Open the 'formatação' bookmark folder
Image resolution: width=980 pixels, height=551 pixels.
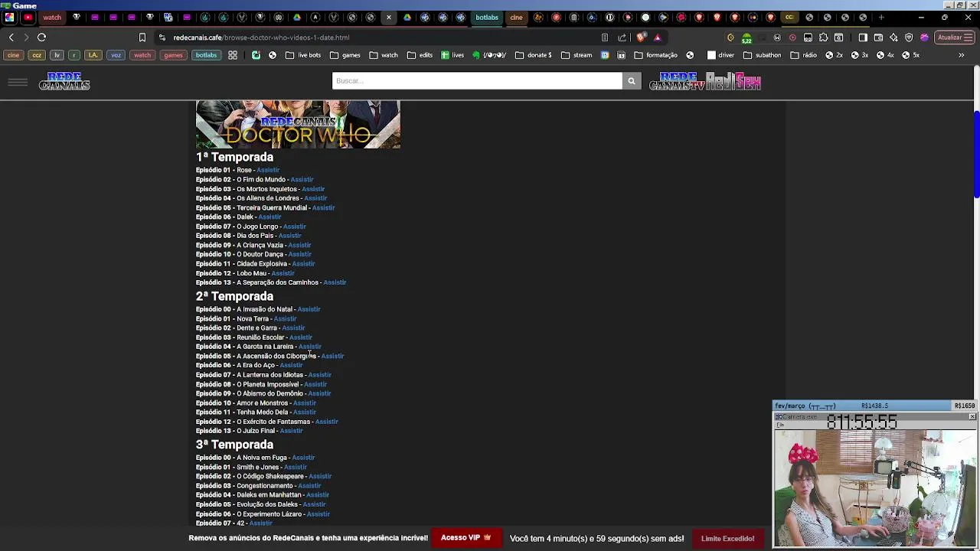pos(656,55)
